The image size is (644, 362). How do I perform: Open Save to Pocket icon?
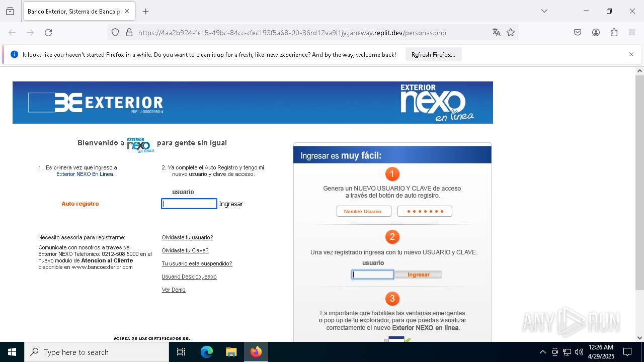[x=578, y=33]
